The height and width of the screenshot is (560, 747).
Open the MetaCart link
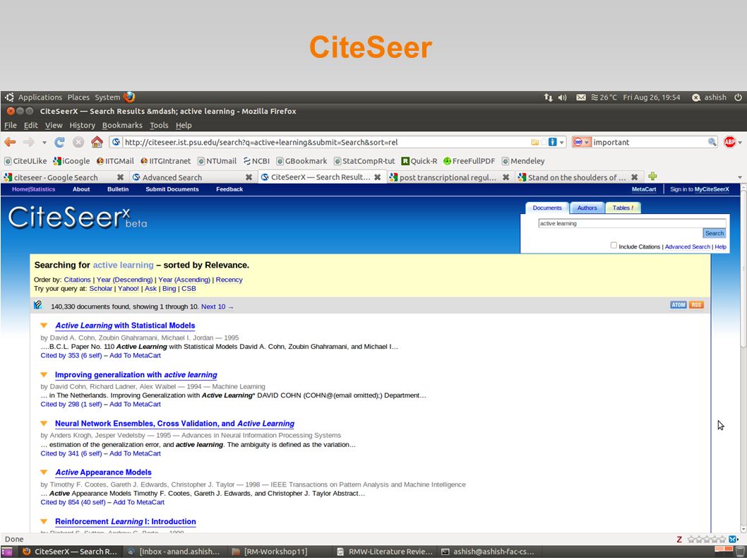point(644,189)
